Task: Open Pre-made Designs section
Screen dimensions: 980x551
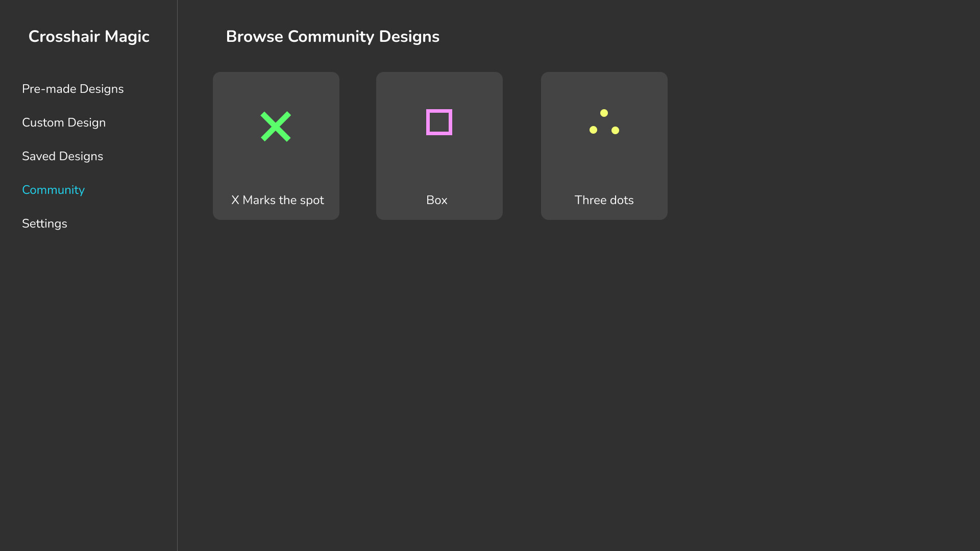Action: (x=72, y=89)
